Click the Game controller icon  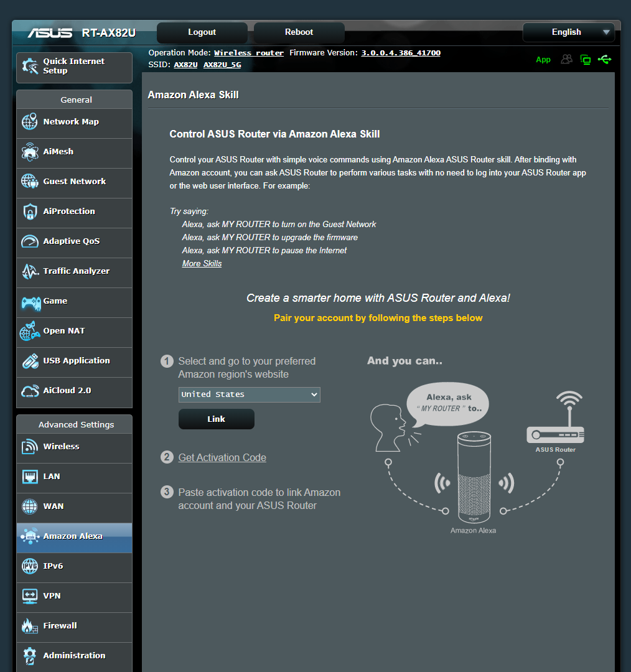31,304
